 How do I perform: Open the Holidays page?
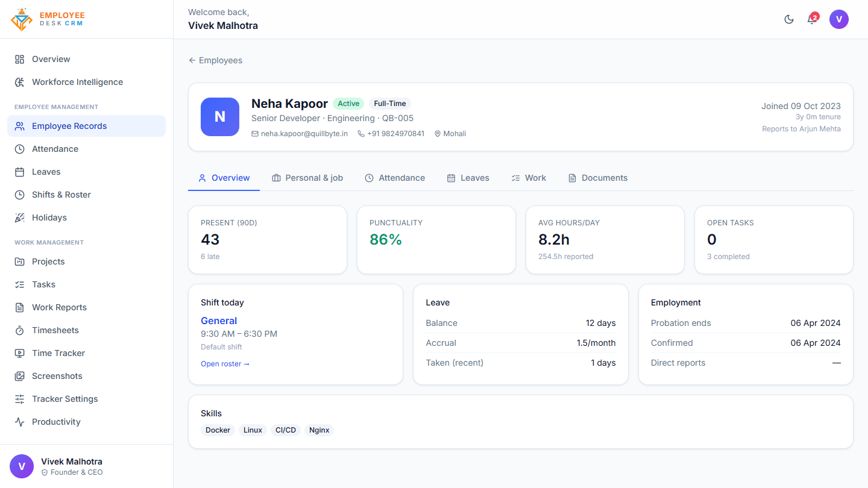pos(86,217)
